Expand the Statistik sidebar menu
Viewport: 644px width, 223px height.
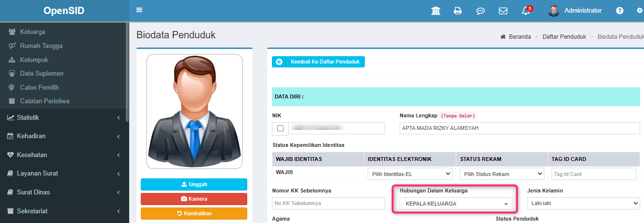point(64,117)
